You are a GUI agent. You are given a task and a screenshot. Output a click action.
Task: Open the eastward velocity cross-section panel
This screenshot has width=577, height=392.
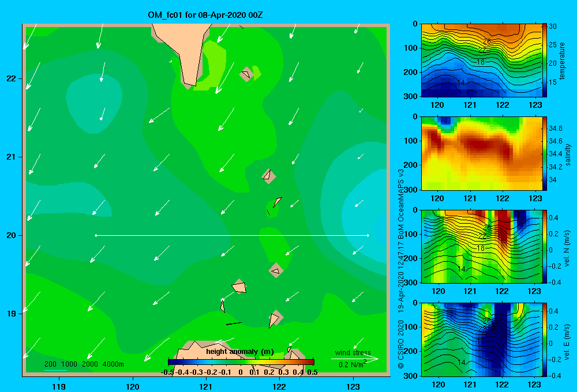[482, 340]
